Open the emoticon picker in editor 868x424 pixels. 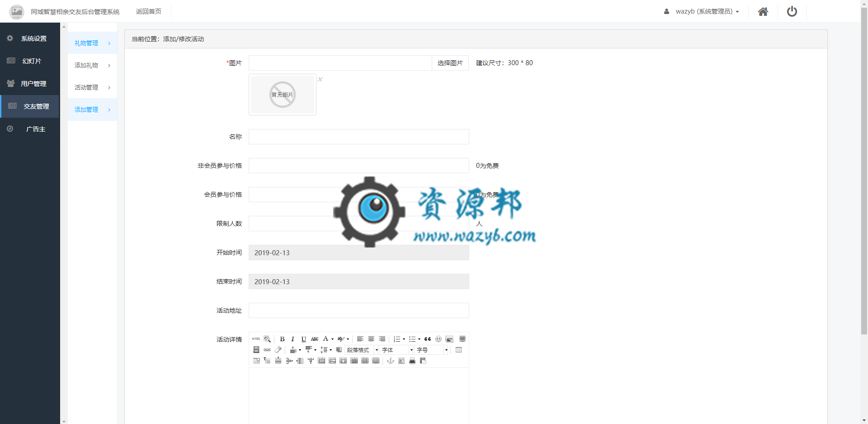[x=439, y=339]
